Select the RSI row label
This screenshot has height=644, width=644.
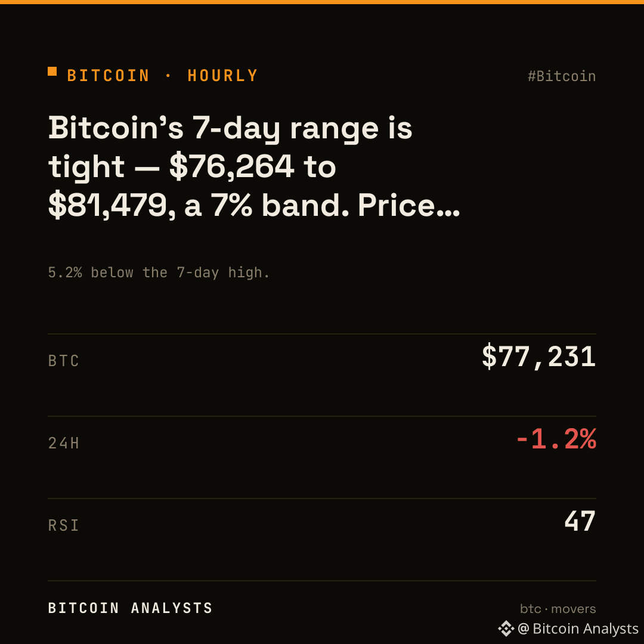[x=64, y=525]
